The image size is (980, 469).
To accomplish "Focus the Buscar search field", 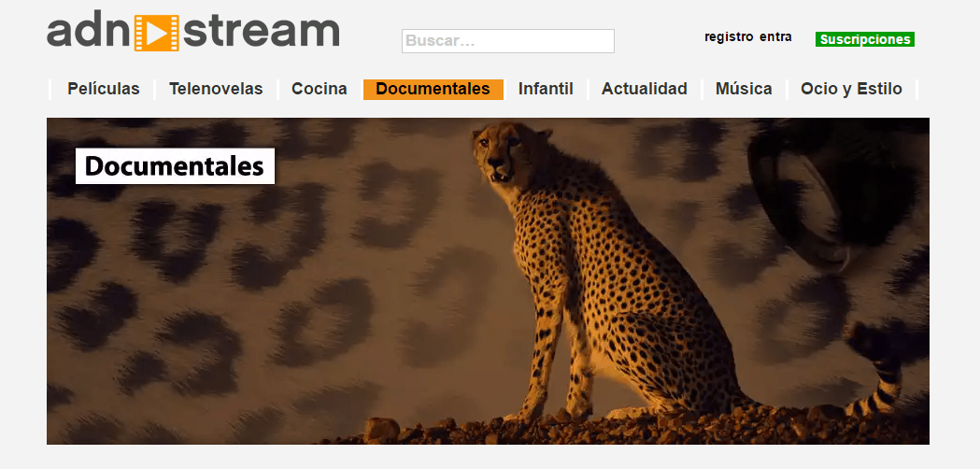I will (x=508, y=41).
